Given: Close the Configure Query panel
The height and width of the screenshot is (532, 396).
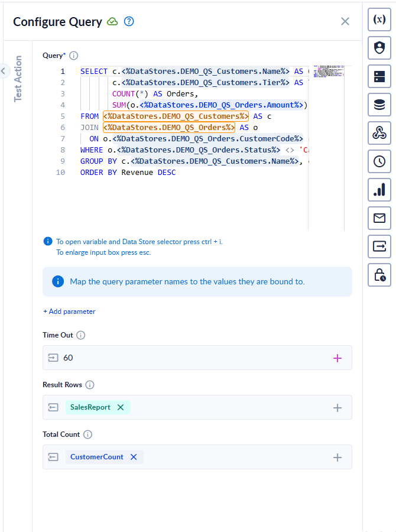Looking at the screenshot, I should 345,21.
